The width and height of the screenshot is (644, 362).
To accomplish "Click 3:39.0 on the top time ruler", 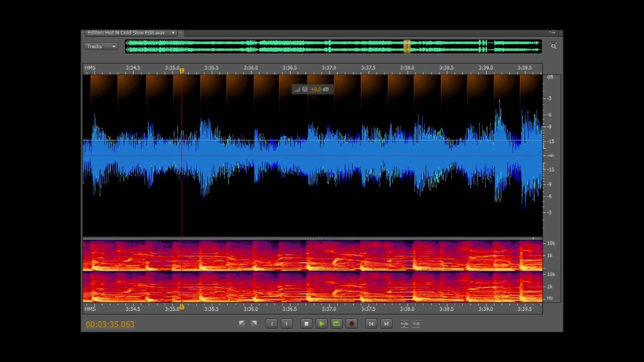I will coord(486,67).
